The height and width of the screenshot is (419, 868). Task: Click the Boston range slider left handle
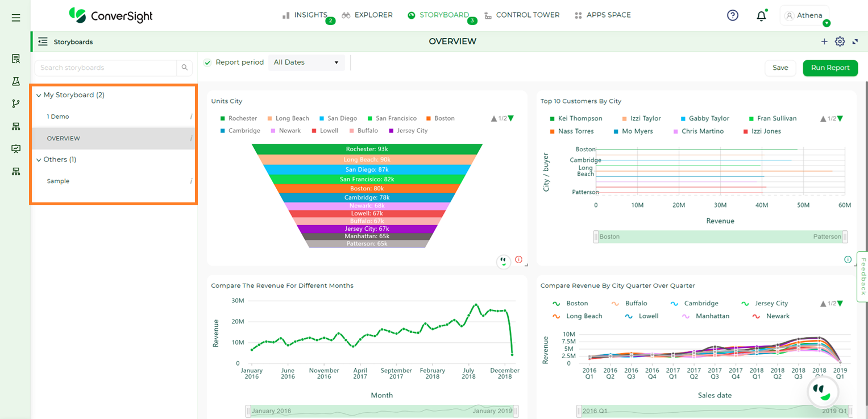(596, 237)
